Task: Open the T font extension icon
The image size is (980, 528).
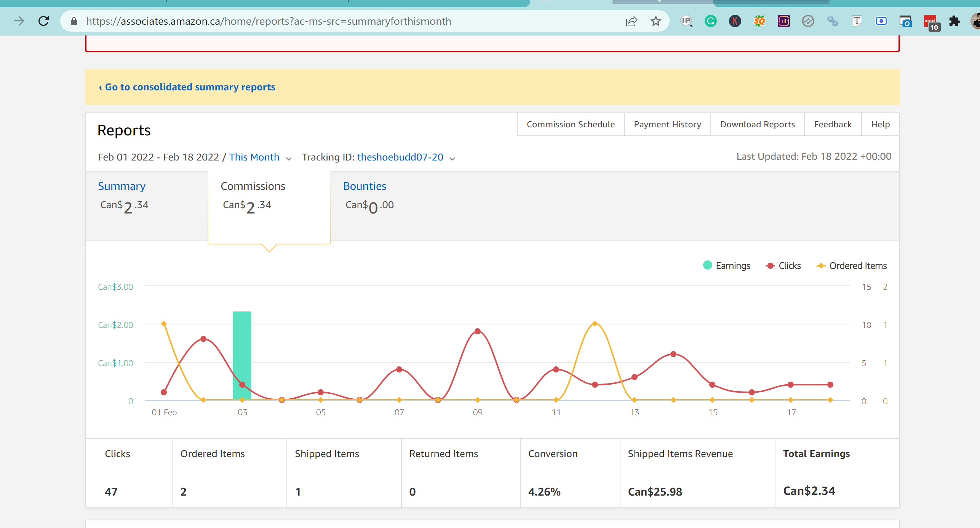Action: pos(857,21)
